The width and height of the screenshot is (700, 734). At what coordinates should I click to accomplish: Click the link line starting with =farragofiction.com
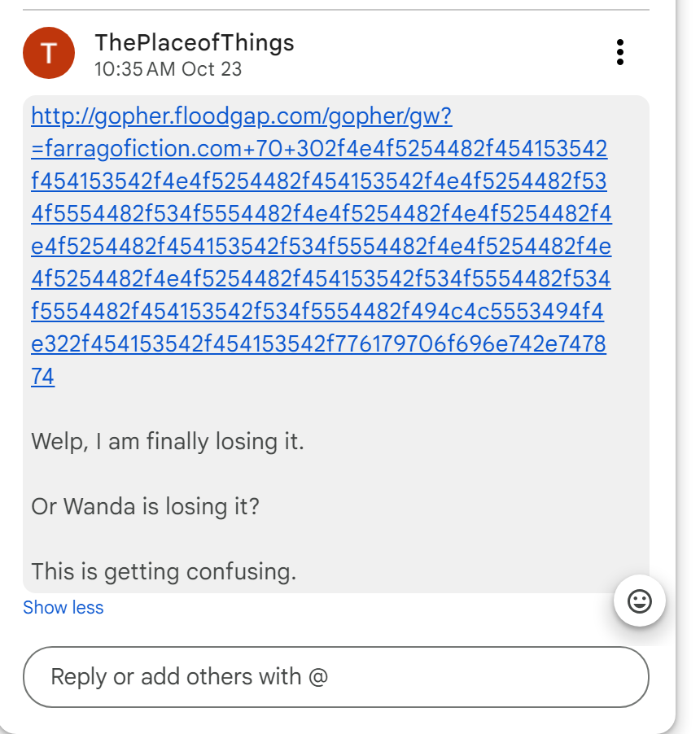319,150
